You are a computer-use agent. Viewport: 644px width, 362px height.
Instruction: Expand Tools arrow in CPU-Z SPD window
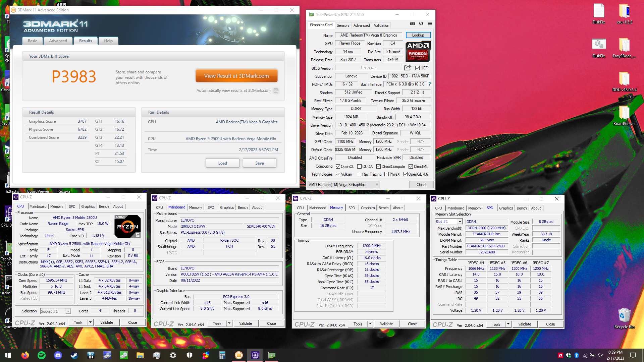(508, 324)
